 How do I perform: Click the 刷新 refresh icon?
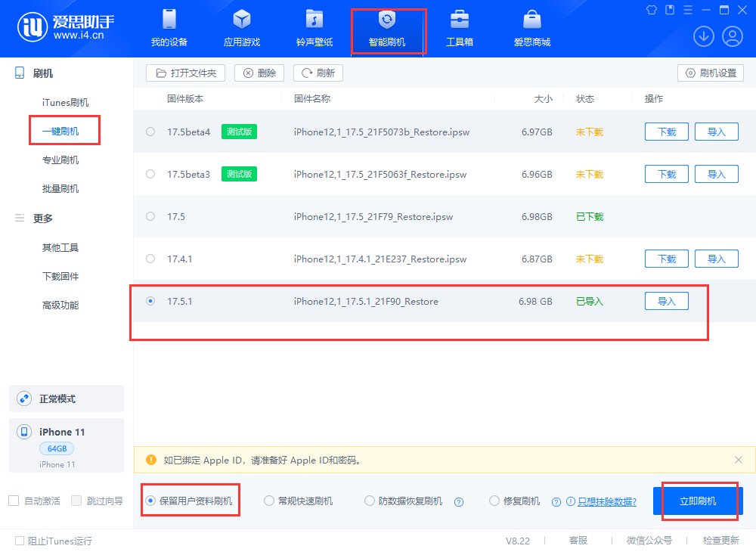point(318,73)
